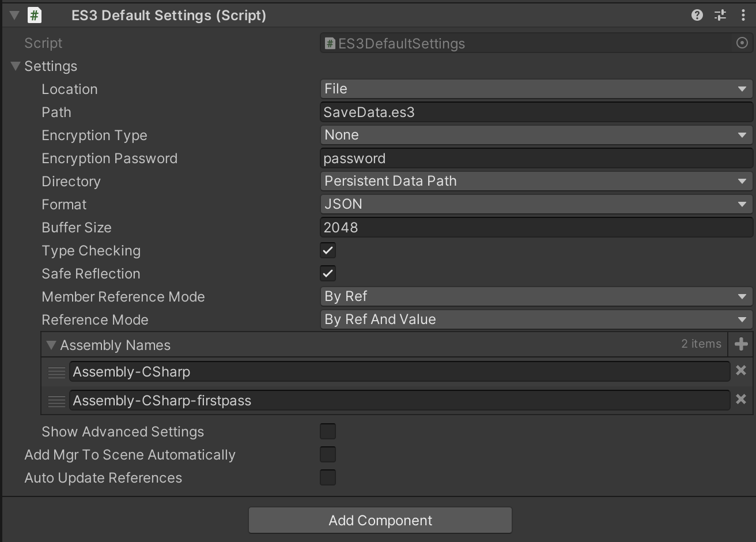Image resolution: width=756 pixels, height=542 pixels.
Task: Grab the drag handle of the Assembly-CSharp row
Action: point(56,372)
